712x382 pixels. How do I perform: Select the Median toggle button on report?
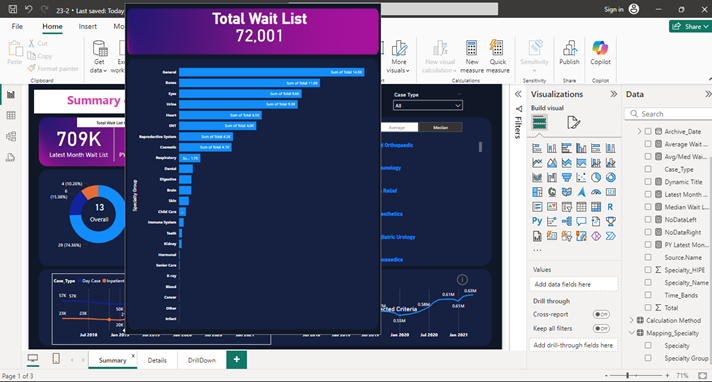[x=440, y=128]
